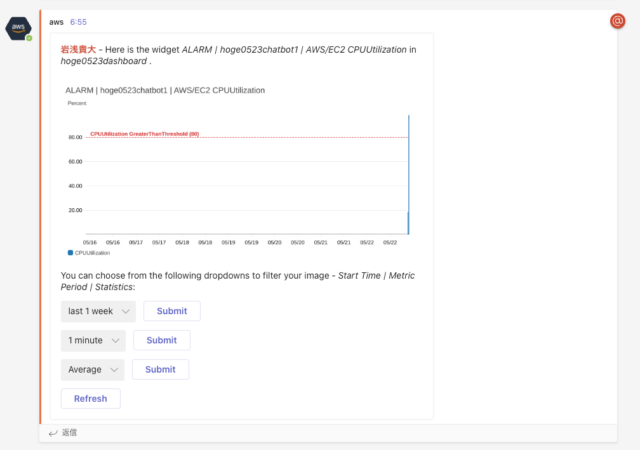Screen dimensions: 640x450
Task: Click the chart title 'ALARM | hoge0523chatbot1 | AWS/EC2 CPUUtilization'
Action: [165, 90]
